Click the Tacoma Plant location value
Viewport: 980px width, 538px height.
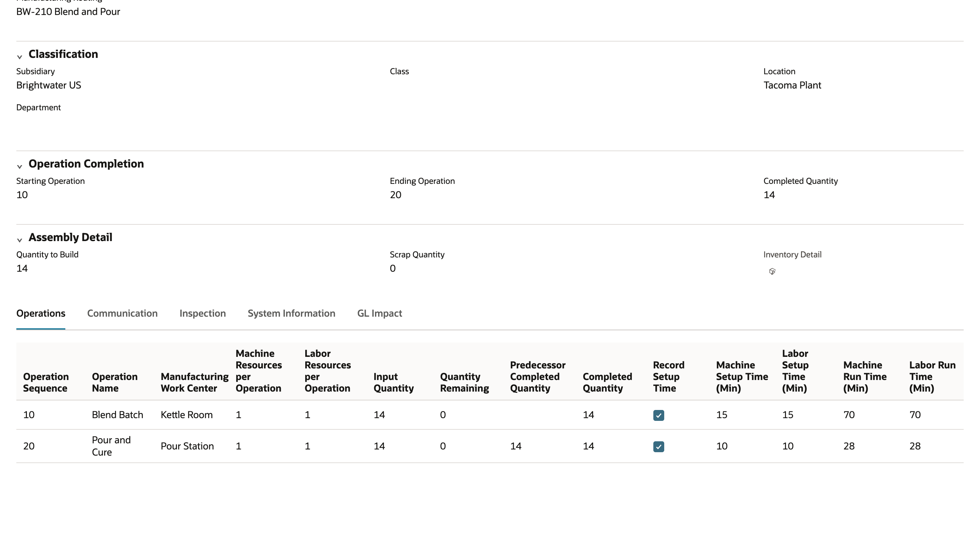(x=792, y=85)
